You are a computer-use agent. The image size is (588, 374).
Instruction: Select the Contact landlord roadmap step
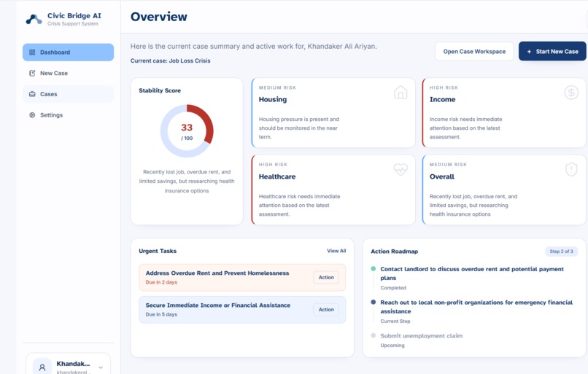472,273
